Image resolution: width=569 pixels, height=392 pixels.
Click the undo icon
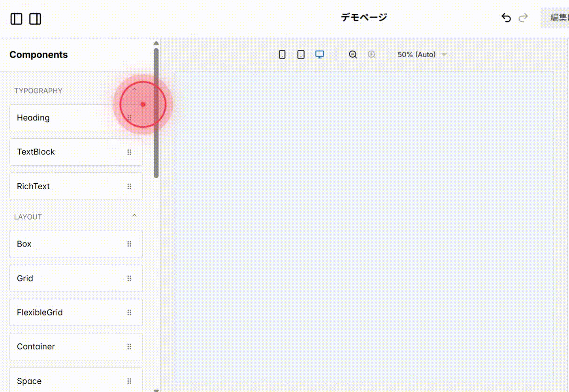pyautogui.click(x=506, y=18)
